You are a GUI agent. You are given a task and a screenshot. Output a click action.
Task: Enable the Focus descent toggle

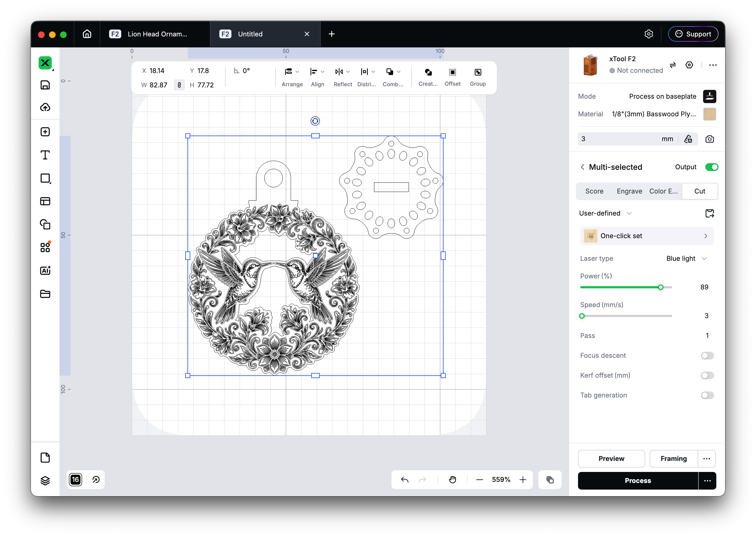[708, 355]
